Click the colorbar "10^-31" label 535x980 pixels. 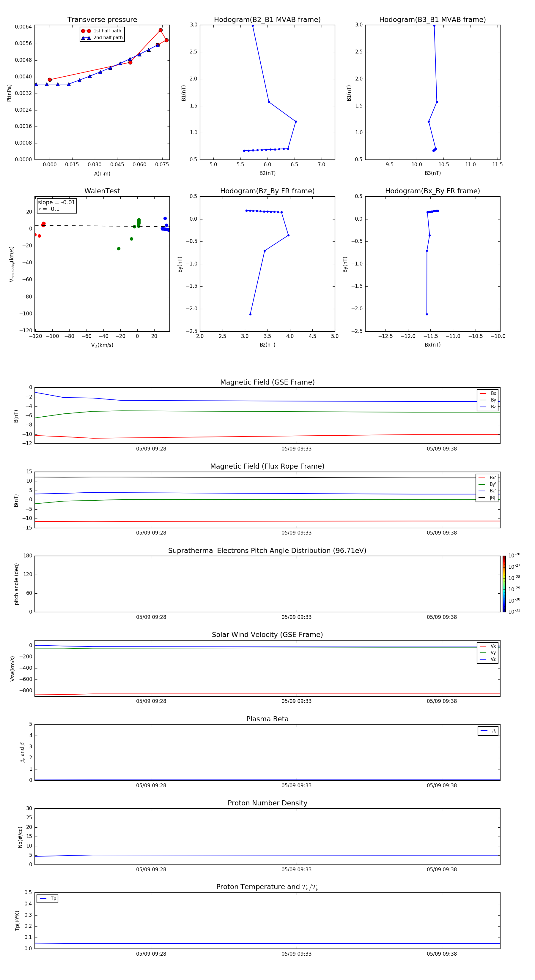514,611
